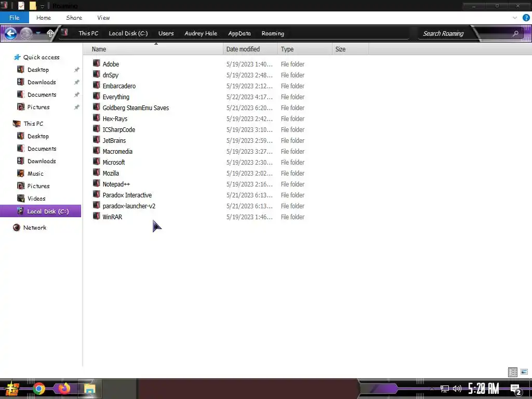Open pinned Pictures under Quick access

[38, 107]
